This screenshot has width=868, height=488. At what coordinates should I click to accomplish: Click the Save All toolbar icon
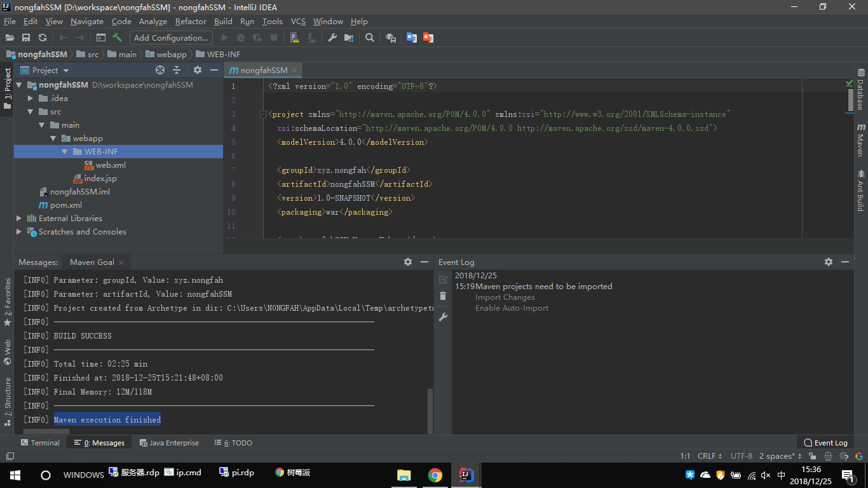tap(26, 38)
